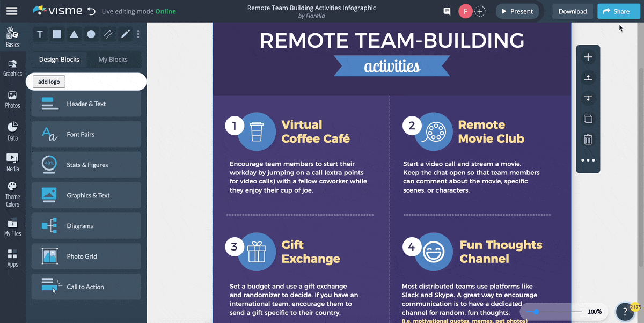This screenshot has height=323, width=644.
Task: Select the Text tool icon
Action: tap(40, 34)
